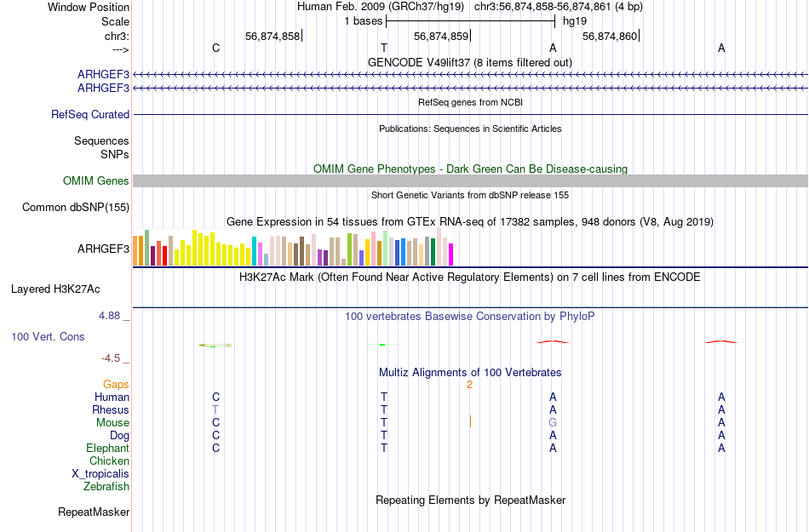Click base T in the reference sequence row
The image size is (809, 532).
(x=384, y=48)
